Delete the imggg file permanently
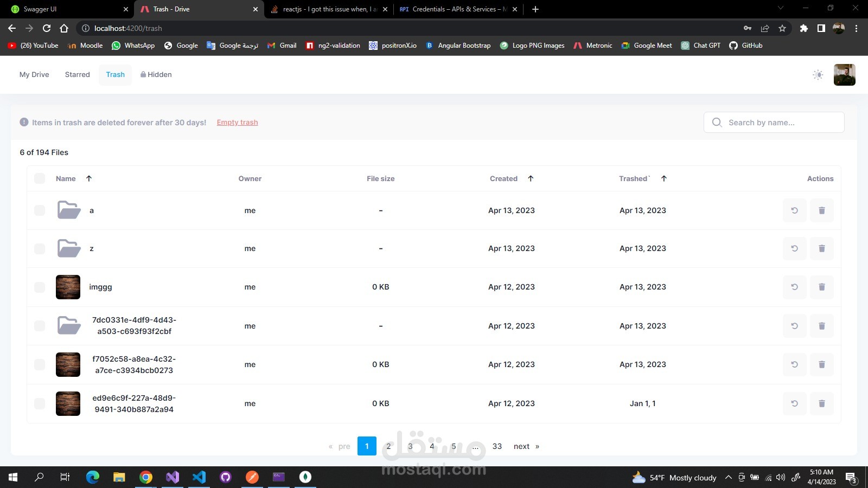 pos(822,287)
